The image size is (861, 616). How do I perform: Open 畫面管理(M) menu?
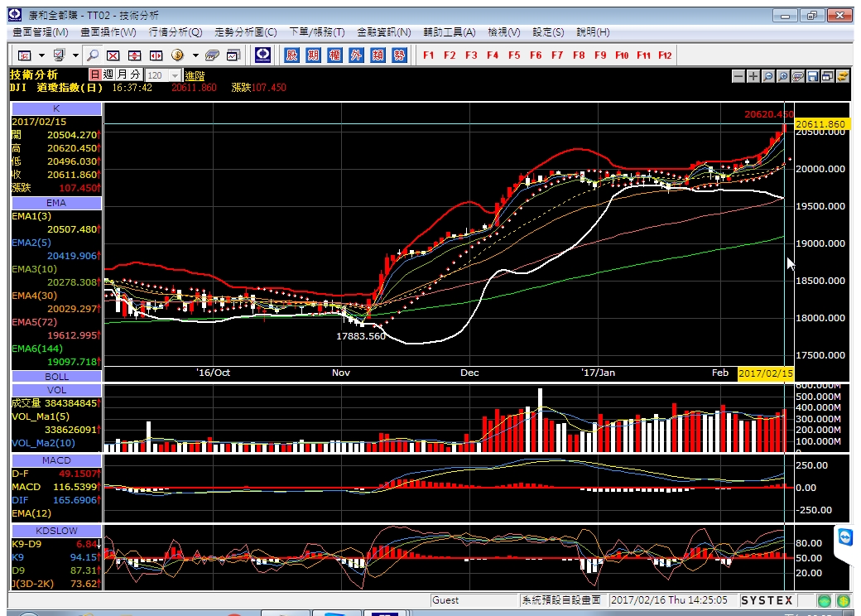coord(40,32)
